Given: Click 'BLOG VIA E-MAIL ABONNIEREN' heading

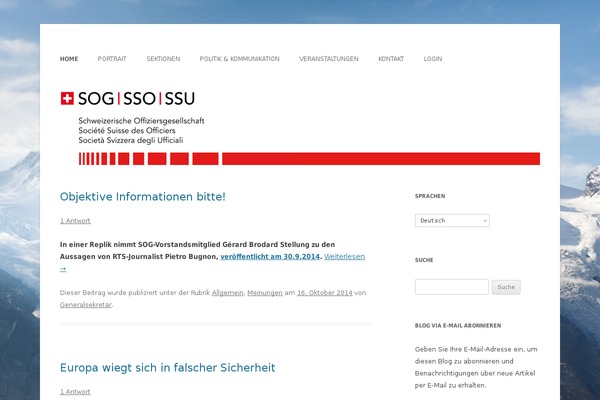Looking at the screenshot, I should (458, 325).
